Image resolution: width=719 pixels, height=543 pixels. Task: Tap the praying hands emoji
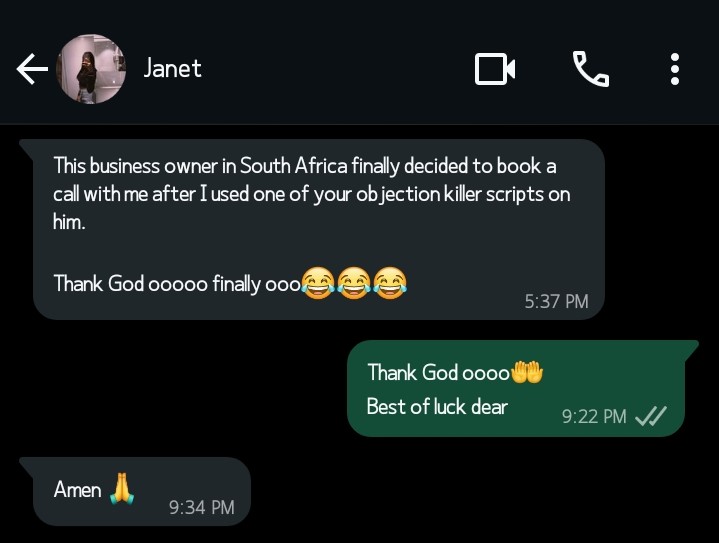pyautogui.click(x=121, y=488)
